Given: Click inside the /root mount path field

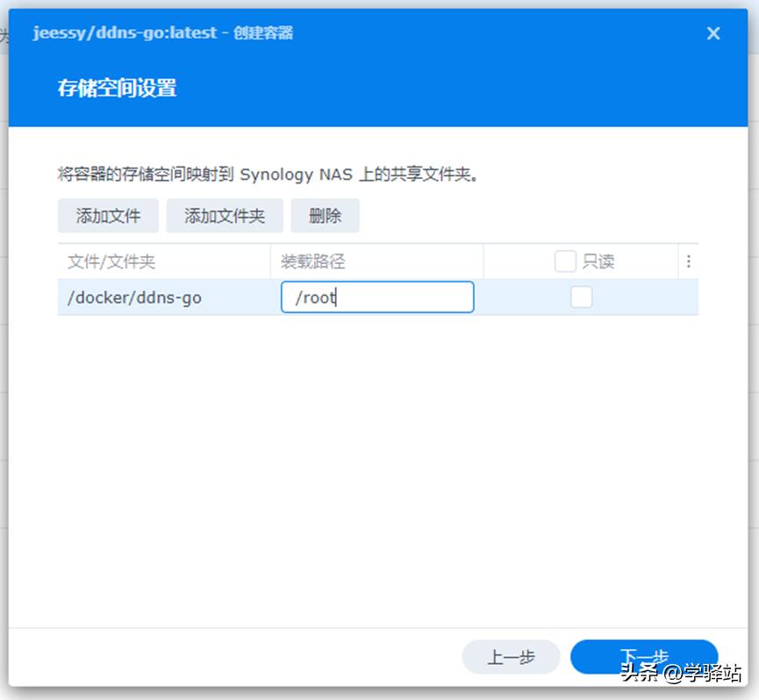Looking at the screenshot, I should (x=377, y=297).
